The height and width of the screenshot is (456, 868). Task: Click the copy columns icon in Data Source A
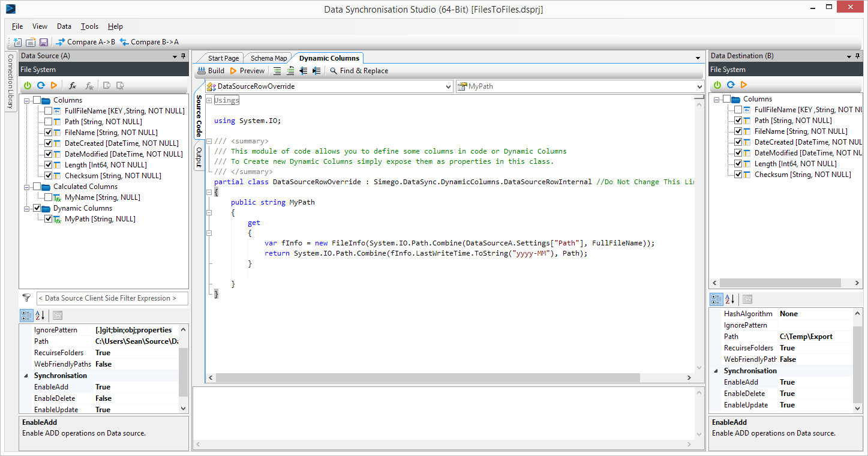point(107,86)
